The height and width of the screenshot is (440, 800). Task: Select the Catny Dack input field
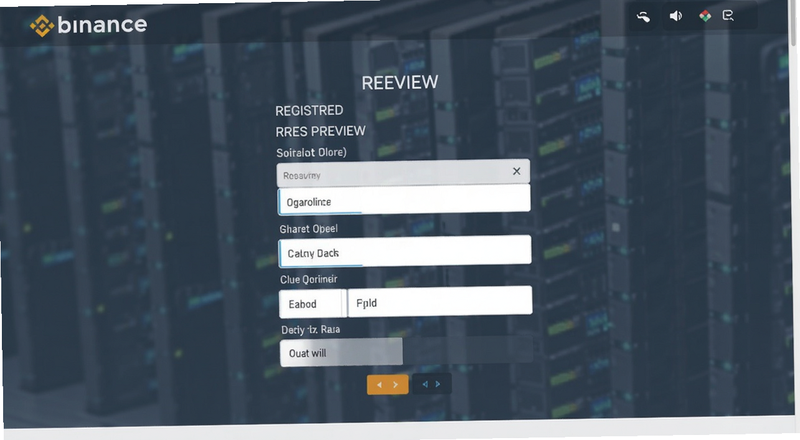tap(405, 251)
